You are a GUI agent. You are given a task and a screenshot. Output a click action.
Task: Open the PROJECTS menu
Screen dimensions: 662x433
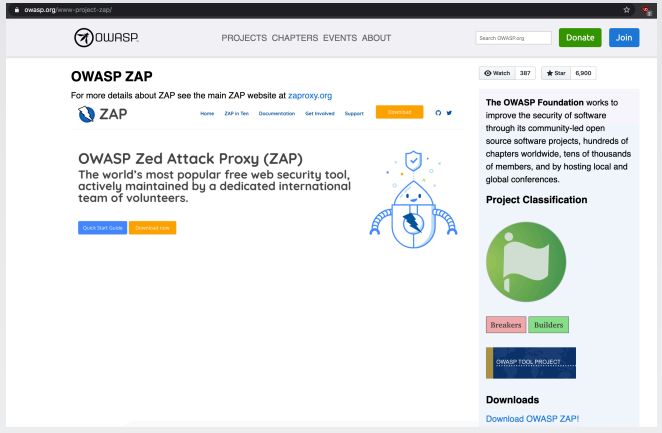[244, 38]
